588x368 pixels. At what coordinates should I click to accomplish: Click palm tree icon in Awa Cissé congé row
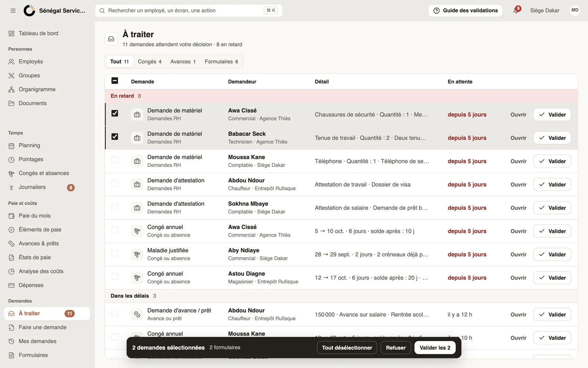click(x=137, y=231)
